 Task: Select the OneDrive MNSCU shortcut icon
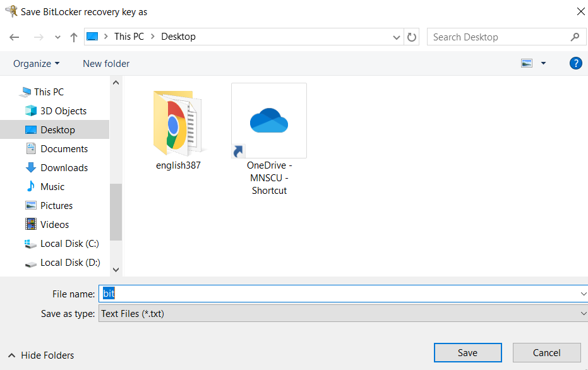coord(269,121)
